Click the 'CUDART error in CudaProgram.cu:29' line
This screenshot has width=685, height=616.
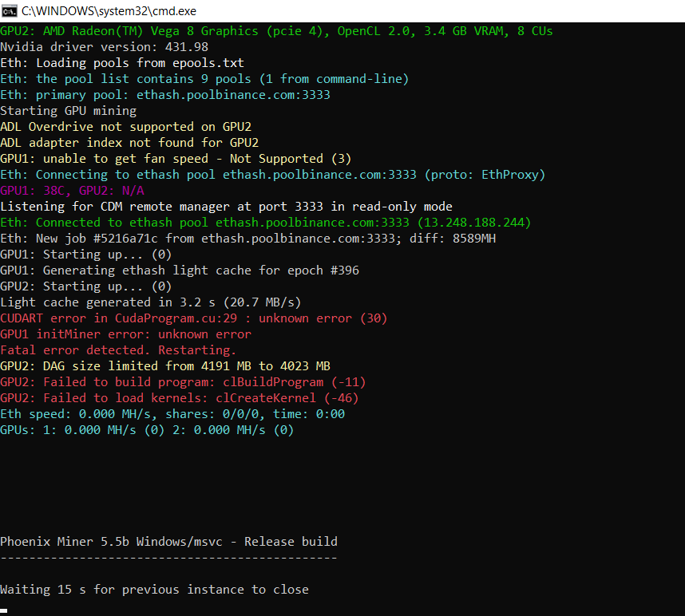pyautogui.click(x=194, y=318)
